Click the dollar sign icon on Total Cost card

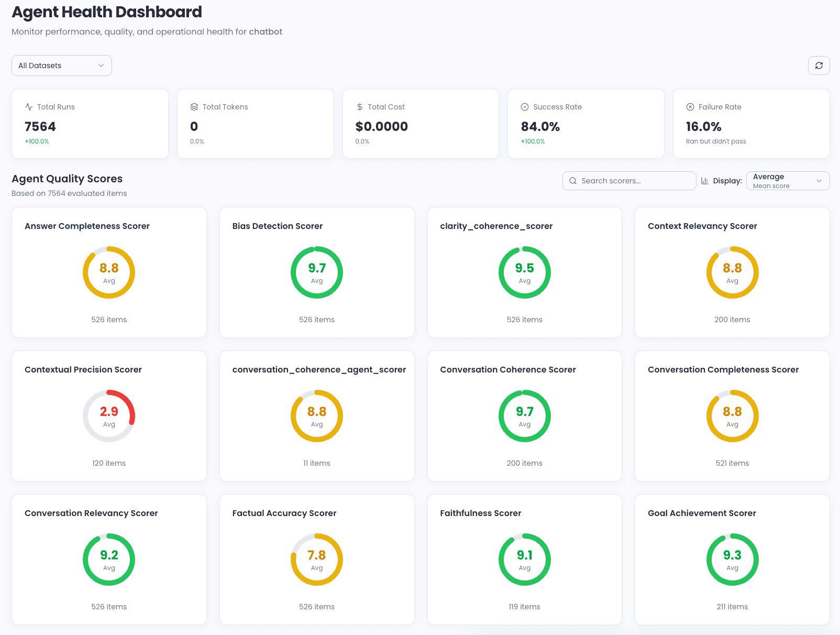(359, 106)
